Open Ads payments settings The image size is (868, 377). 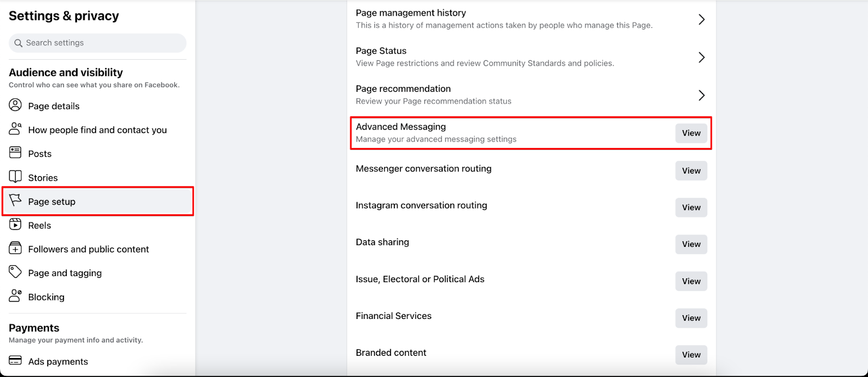[98, 361]
